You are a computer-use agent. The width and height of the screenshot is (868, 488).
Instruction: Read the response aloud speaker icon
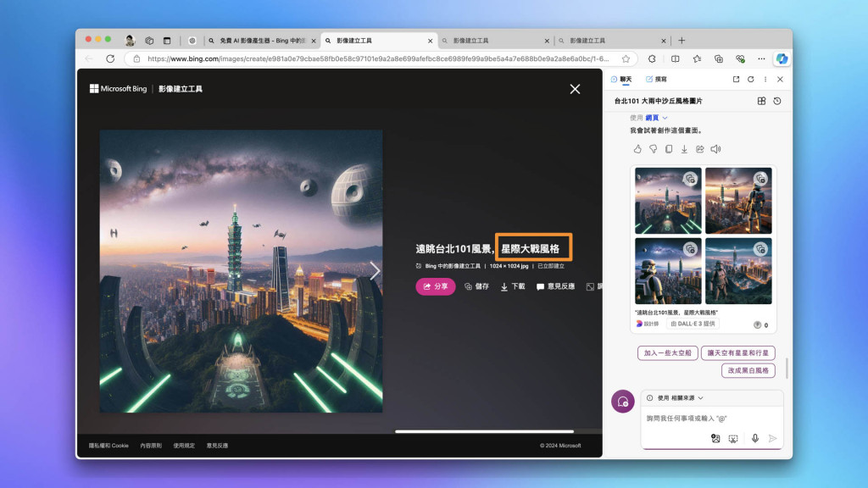pyautogui.click(x=715, y=149)
